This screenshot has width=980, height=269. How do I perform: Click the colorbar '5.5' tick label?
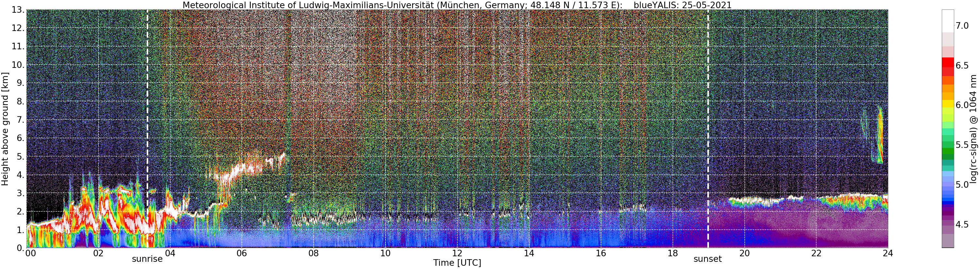coord(962,145)
